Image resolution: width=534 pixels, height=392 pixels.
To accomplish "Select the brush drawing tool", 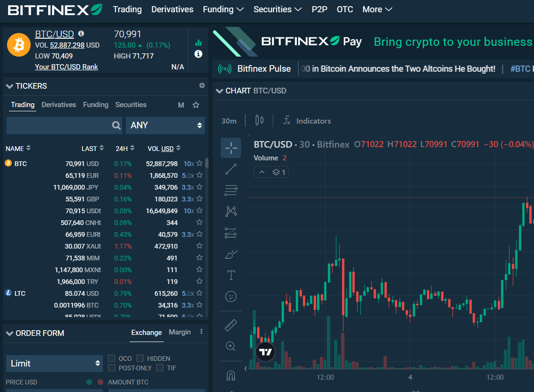I will [x=231, y=254].
